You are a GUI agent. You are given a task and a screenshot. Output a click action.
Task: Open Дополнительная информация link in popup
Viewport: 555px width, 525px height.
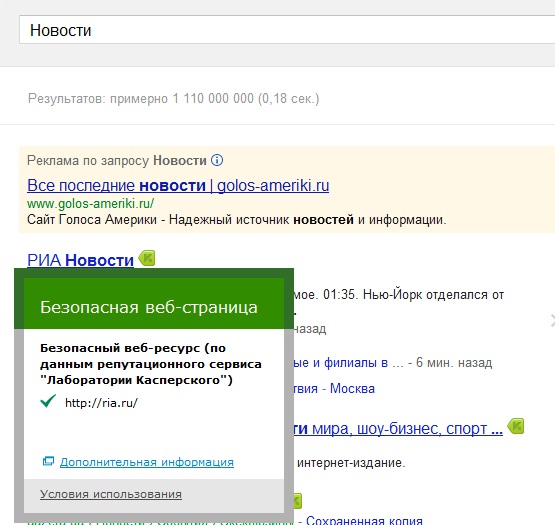(x=147, y=462)
